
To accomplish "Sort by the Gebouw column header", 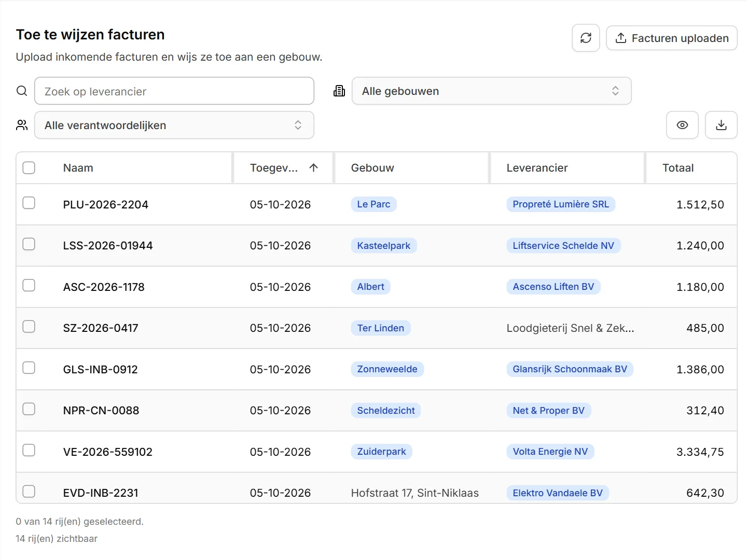I will (x=372, y=167).
